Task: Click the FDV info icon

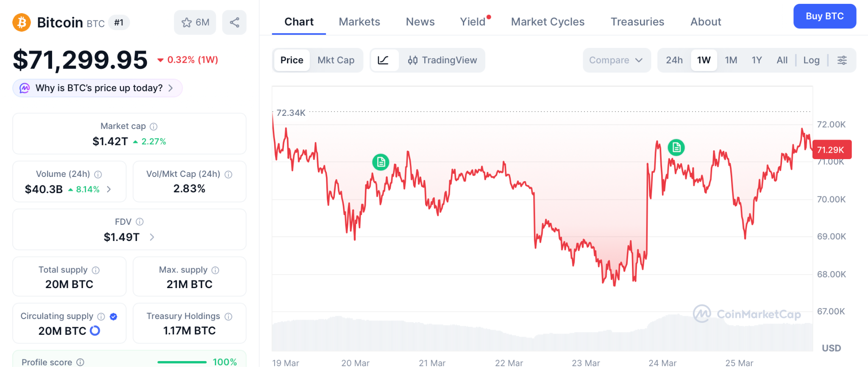Action: (140, 222)
